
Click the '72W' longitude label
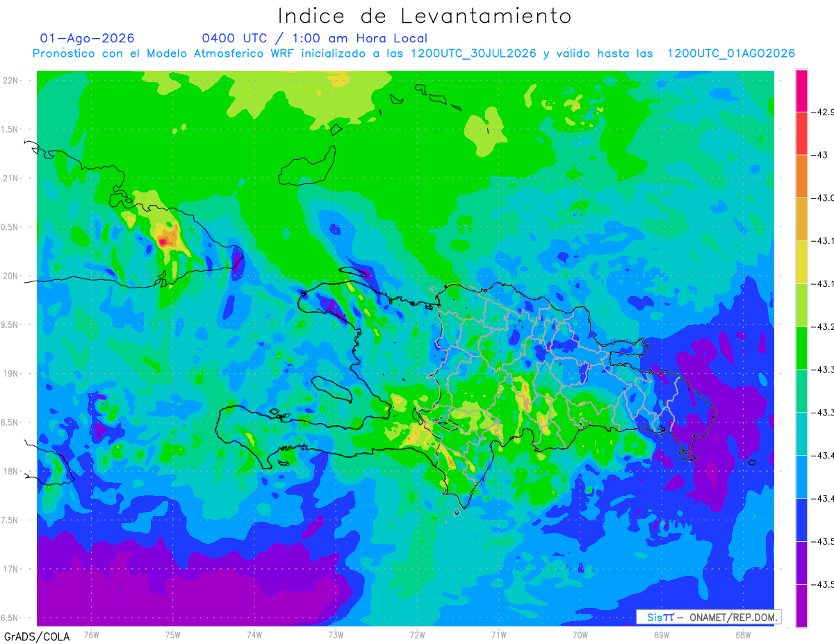tap(417, 635)
